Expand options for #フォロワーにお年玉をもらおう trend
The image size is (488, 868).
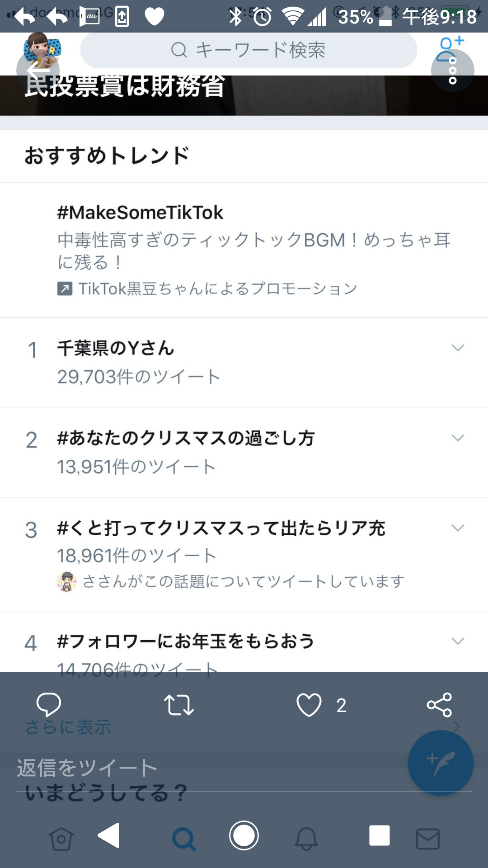(458, 641)
